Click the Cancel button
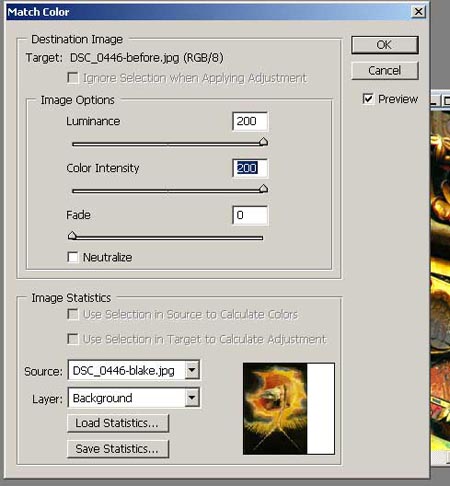The height and width of the screenshot is (486, 450). tap(385, 70)
